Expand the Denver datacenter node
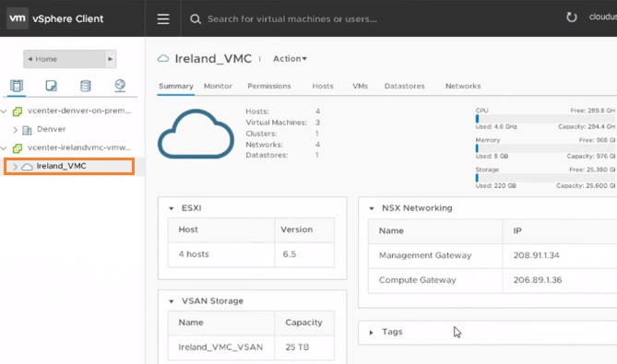 coord(15,130)
